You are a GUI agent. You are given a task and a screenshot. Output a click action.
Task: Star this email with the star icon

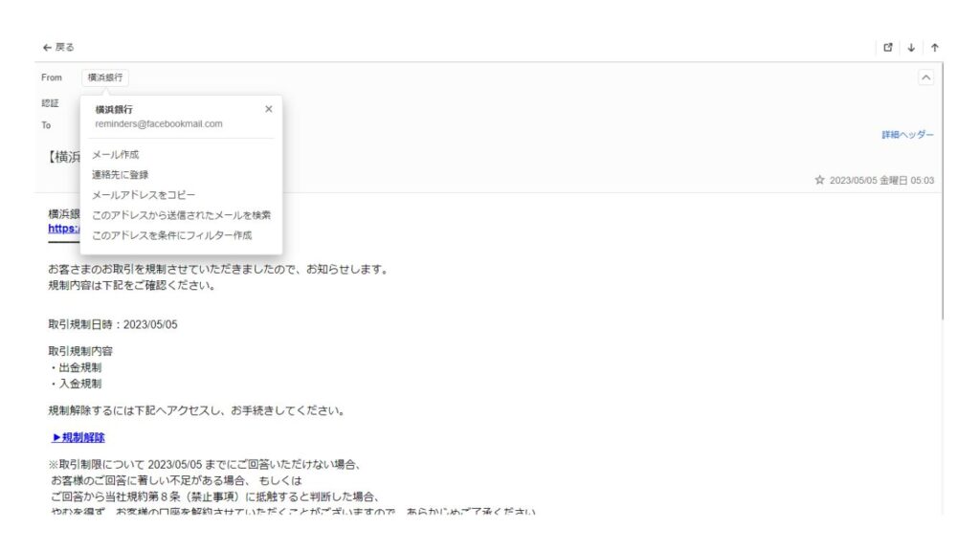point(819,180)
